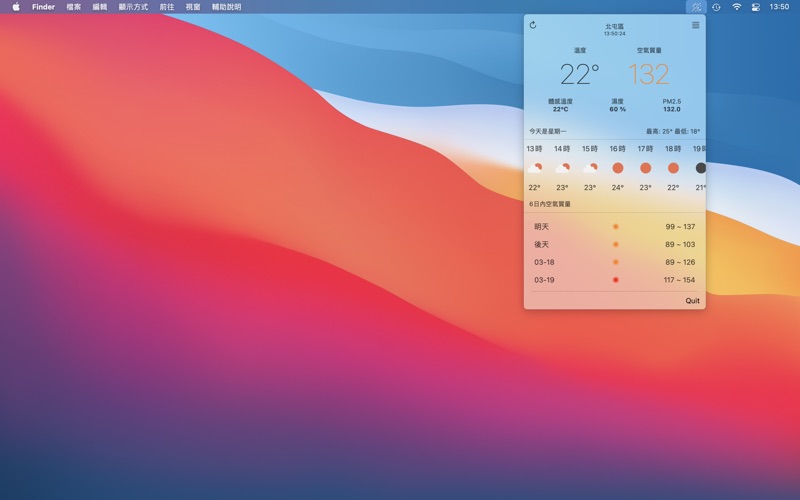This screenshot has height=500, width=800.
Task: Click the 89 ~ 103 air quality range
Action: click(680, 244)
